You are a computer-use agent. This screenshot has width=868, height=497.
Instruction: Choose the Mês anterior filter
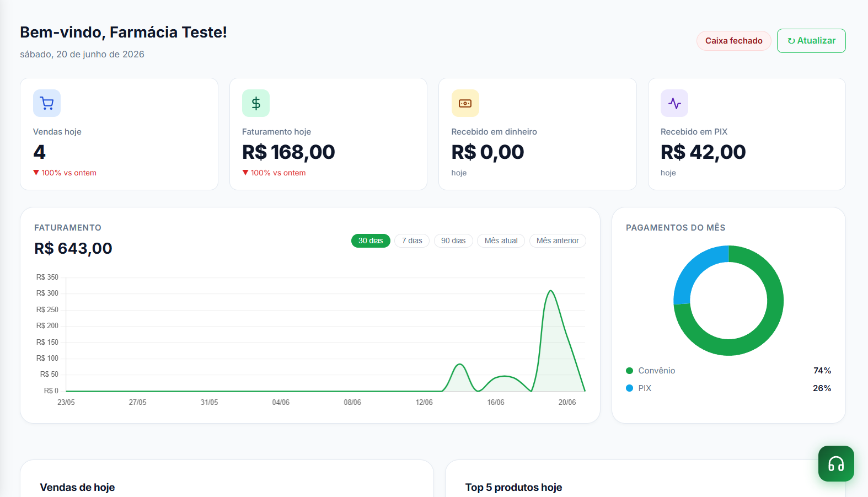pyautogui.click(x=558, y=241)
